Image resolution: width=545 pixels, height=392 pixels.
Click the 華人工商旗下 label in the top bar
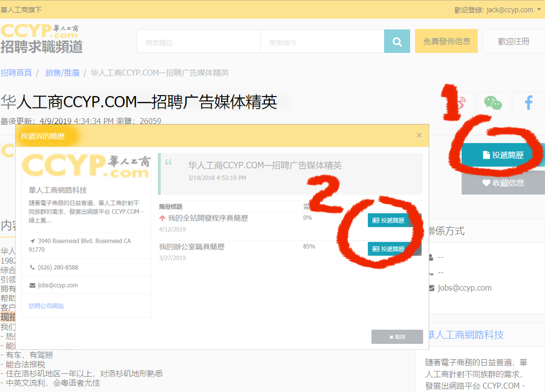21,10
